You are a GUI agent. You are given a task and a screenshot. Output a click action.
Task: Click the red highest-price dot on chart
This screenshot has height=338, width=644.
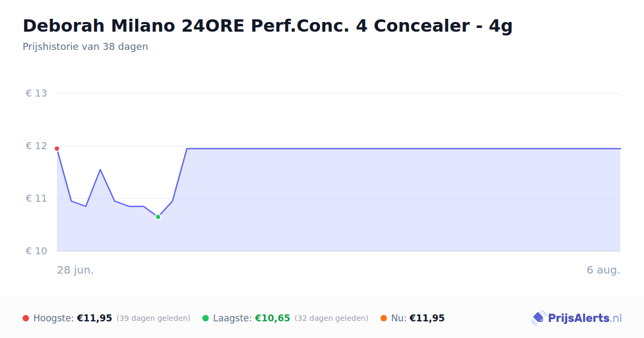tap(57, 149)
